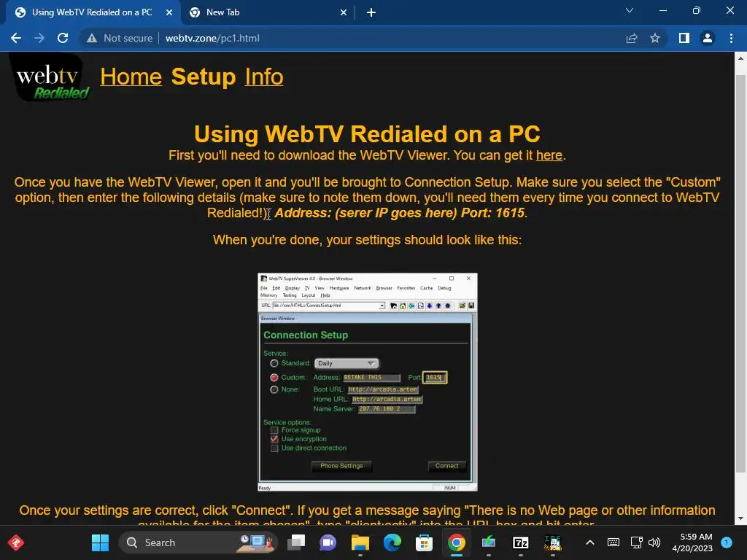Open Task View from the taskbar

296,542
